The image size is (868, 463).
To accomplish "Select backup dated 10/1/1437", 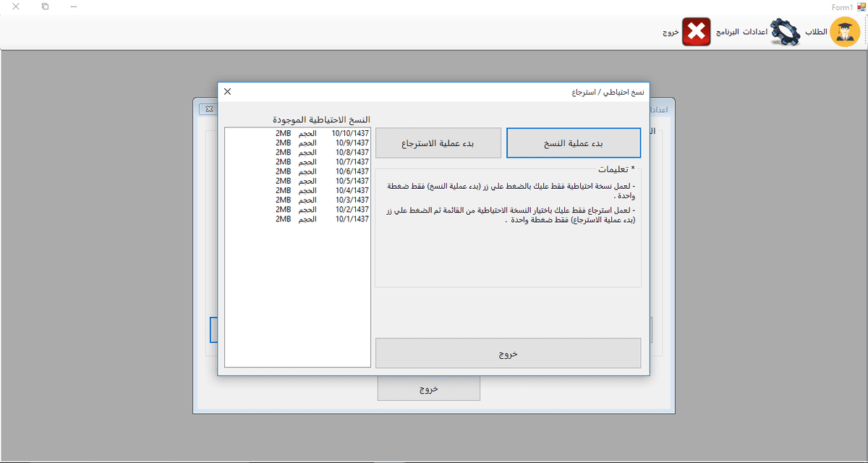I will point(298,218).
